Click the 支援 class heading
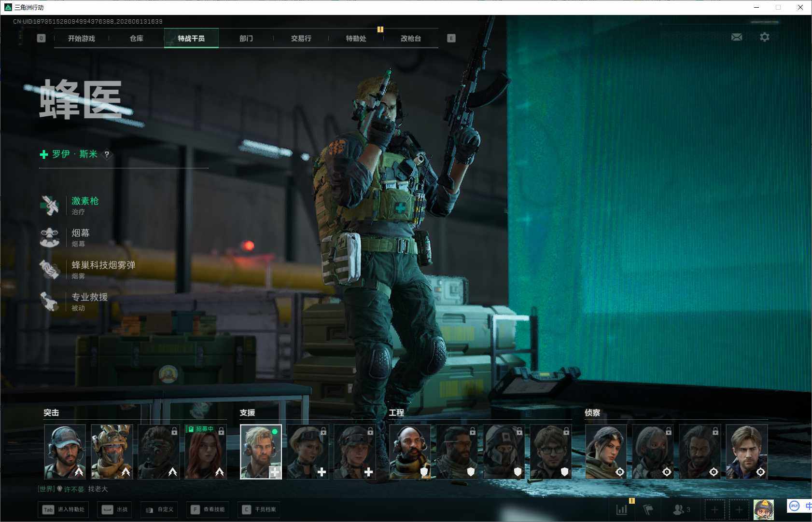 (247, 413)
